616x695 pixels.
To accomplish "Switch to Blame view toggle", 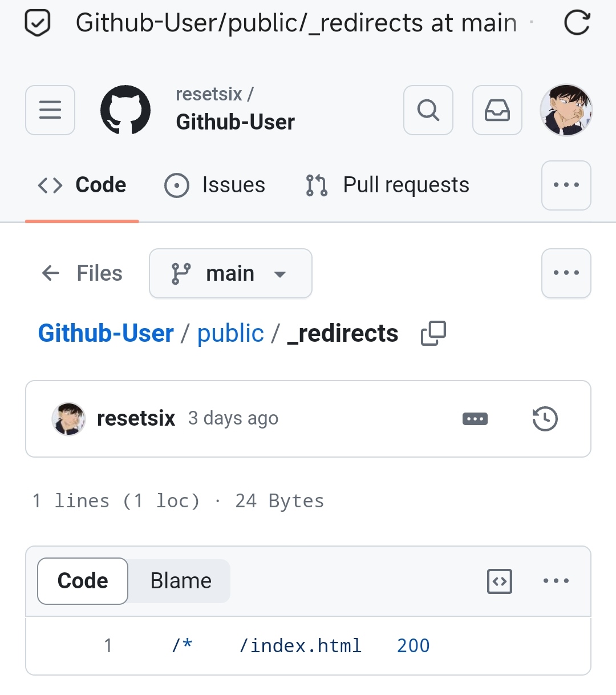I will 181,581.
